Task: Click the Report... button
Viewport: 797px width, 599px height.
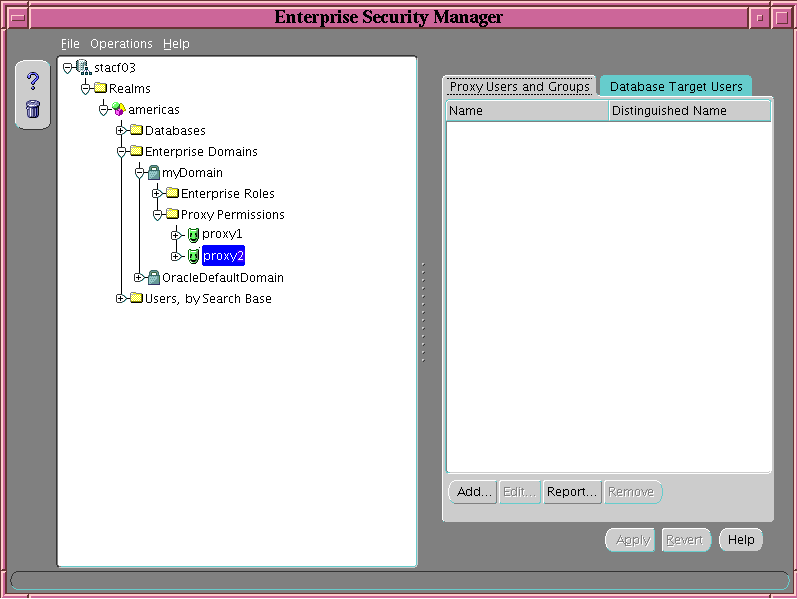Action: point(572,492)
